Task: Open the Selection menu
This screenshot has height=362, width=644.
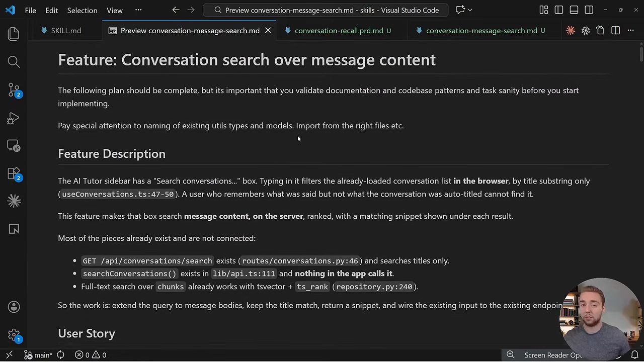Action: click(82, 10)
